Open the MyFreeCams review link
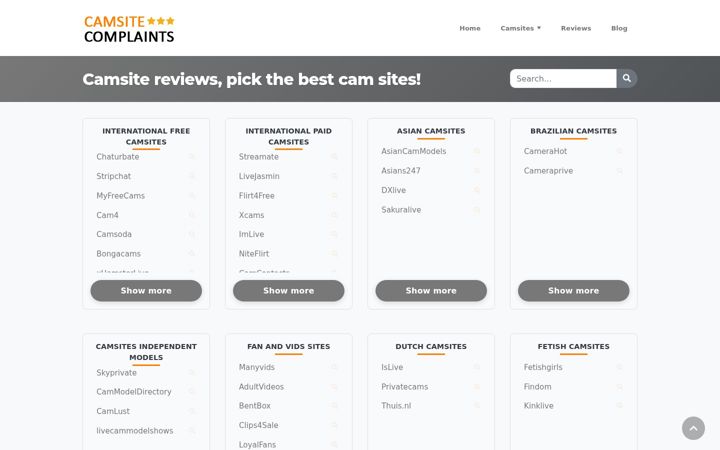The image size is (720, 450). click(120, 196)
